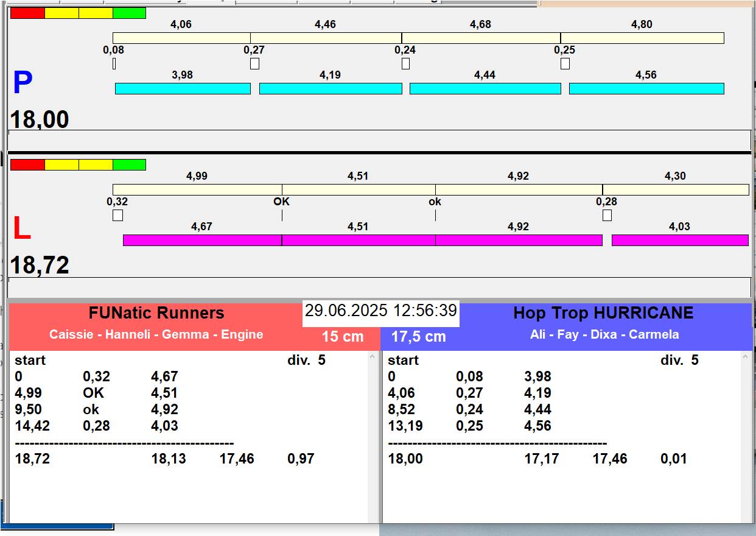This screenshot has width=756, height=536.
Task: Select the blue P lane letter
Action: tap(23, 83)
